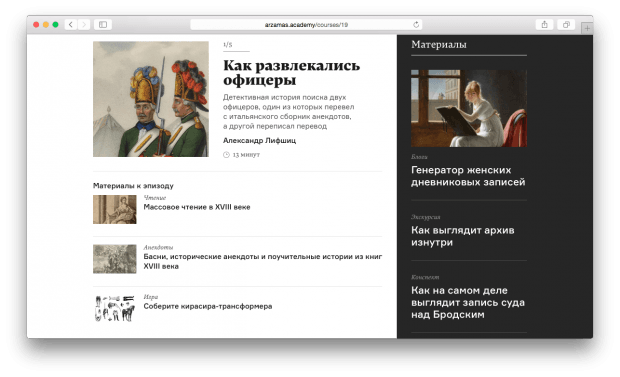Open the link Массовое чтение в XVIII веке
Screen dimensions: 620x377
pyautogui.click(x=197, y=207)
